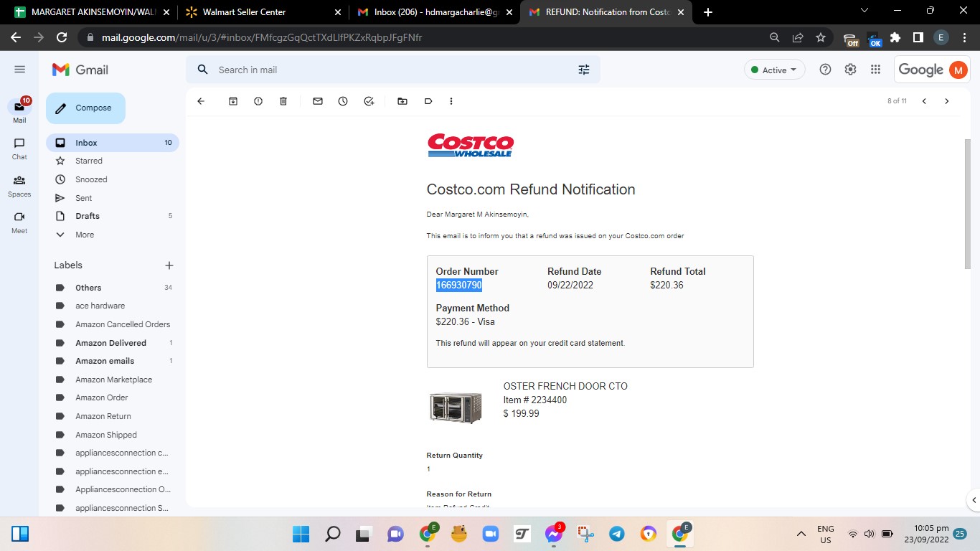Report this email as spam

pos(258,101)
